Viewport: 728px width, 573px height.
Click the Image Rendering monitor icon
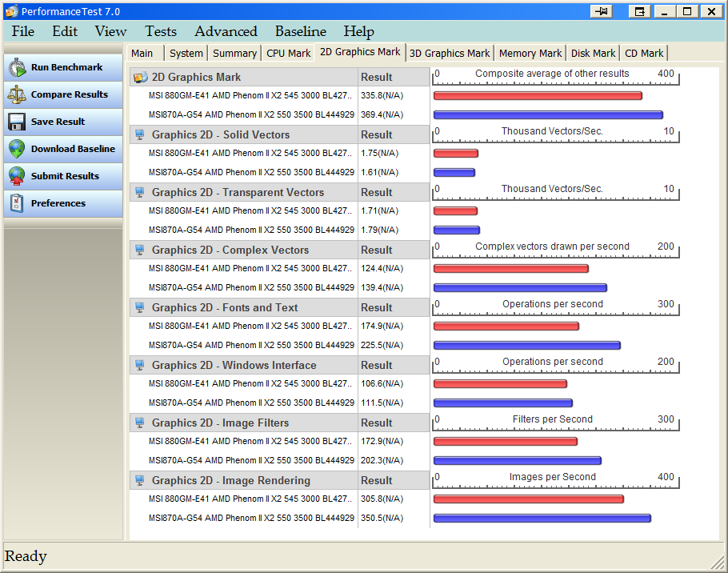pyautogui.click(x=139, y=480)
